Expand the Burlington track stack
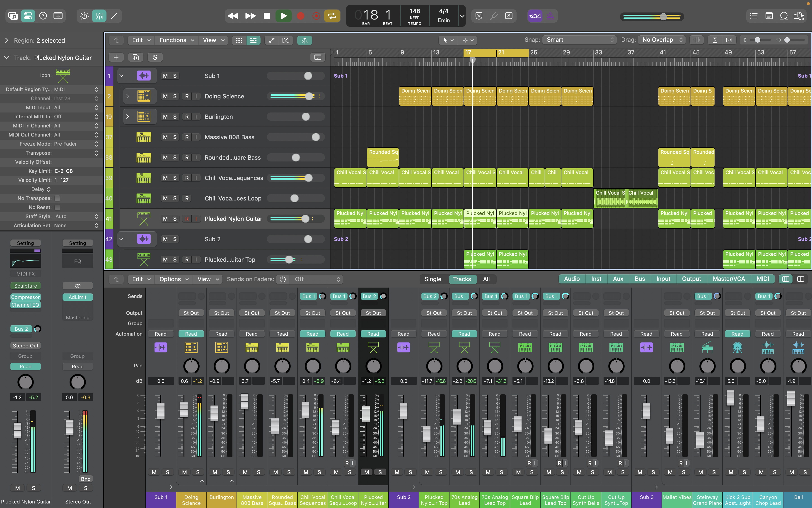This screenshot has height=508, width=812. coord(128,117)
